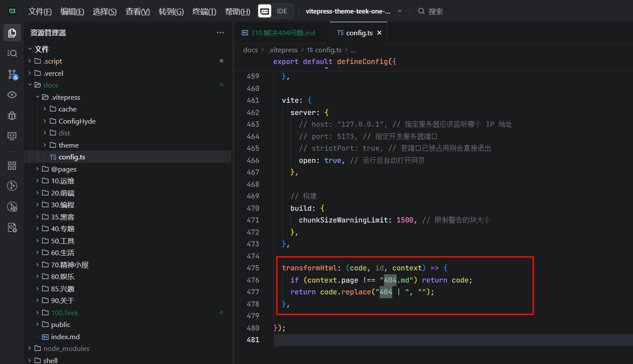Screen dimensions: 633x364
Task: Open the 查看(V) menu
Action: click(138, 12)
